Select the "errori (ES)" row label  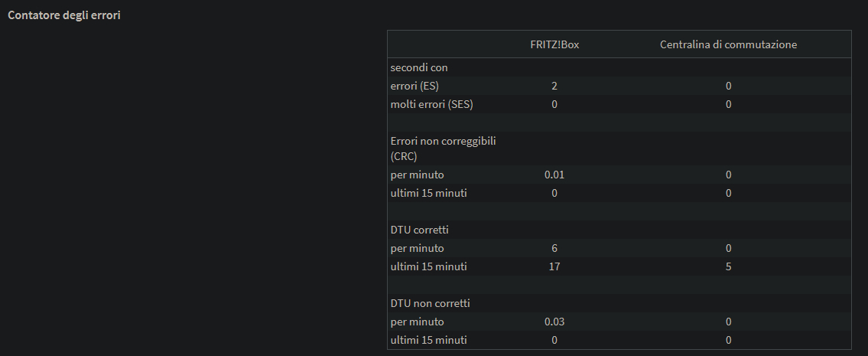(414, 86)
